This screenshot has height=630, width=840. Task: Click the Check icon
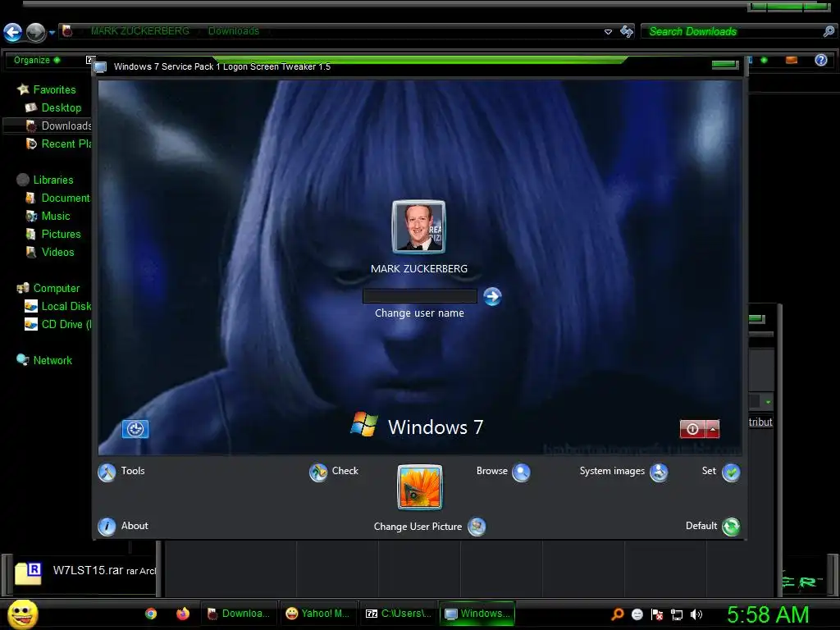point(318,472)
